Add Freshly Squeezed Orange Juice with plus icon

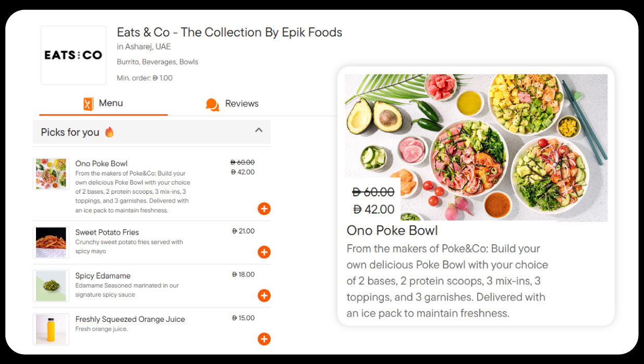tap(264, 340)
